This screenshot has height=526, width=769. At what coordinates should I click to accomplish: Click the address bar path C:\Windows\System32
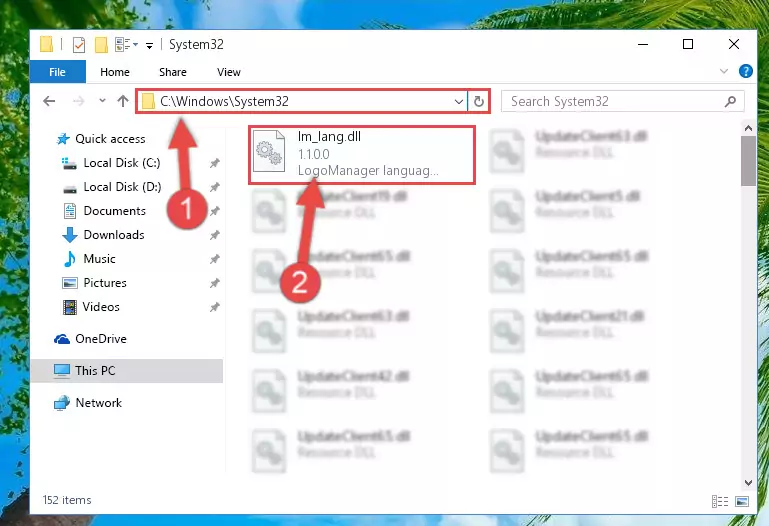[224, 101]
